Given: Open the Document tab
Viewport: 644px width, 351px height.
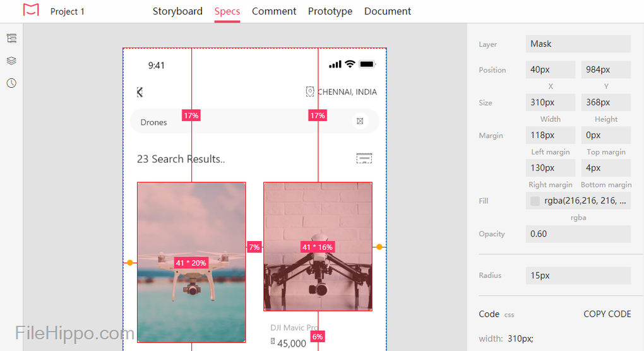Looking at the screenshot, I should click(387, 11).
